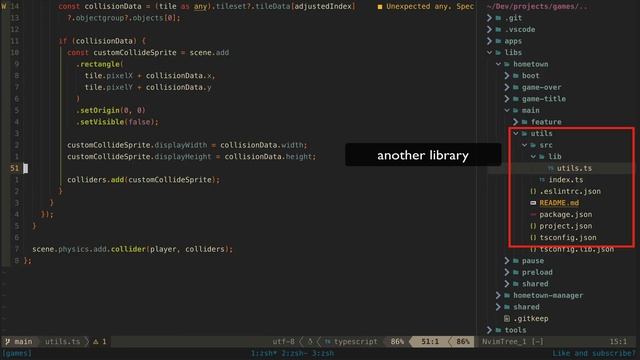640x360 pixels.
Task: Expand the boot folder chevron
Action: (507, 76)
